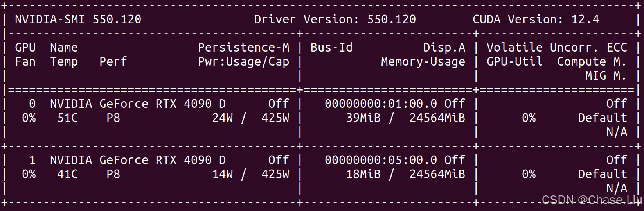Image resolution: width=644 pixels, height=211 pixels.
Task: Click the "Driver Version: 550.120" text
Action: coord(335,19)
